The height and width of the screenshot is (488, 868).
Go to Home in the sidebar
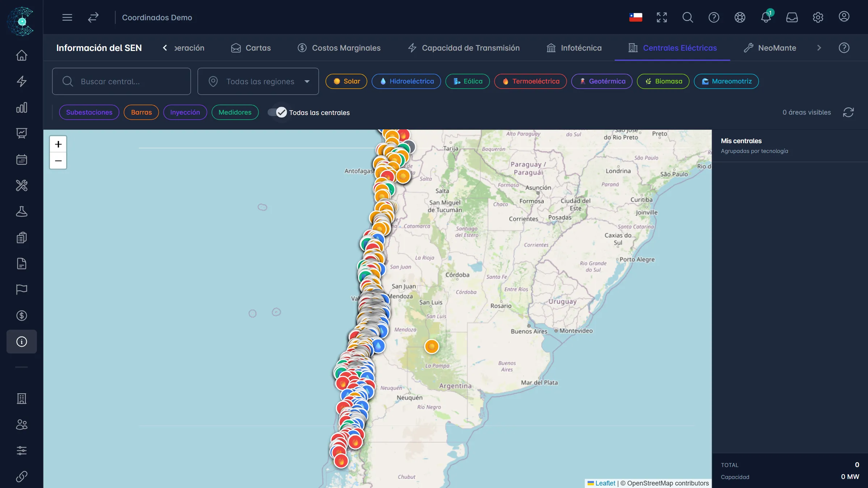point(22,55)
